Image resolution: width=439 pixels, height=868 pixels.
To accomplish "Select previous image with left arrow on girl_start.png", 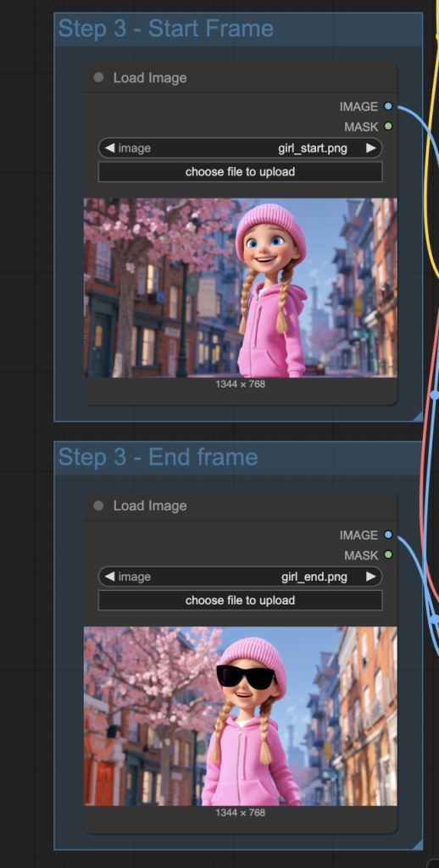I will coord(109,147).
